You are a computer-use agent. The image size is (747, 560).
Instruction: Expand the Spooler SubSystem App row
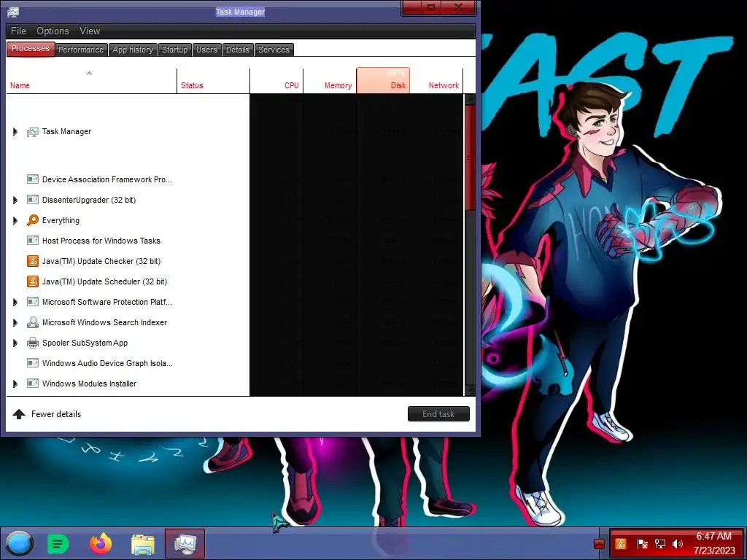coord(15,343)
